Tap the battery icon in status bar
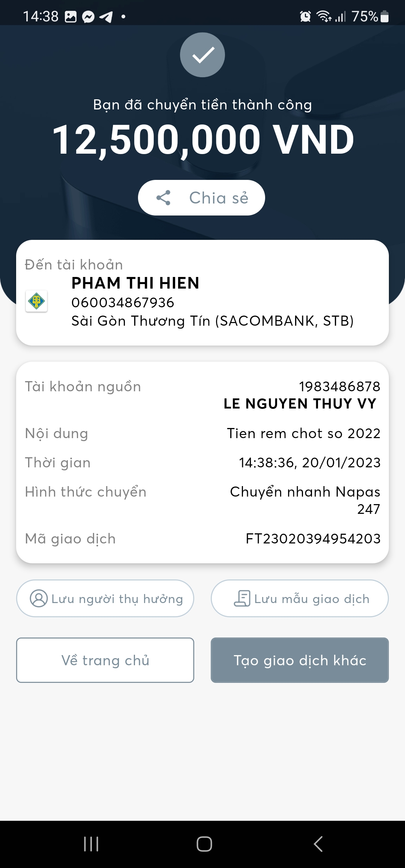The image size is (405, 868). point(384,16)
